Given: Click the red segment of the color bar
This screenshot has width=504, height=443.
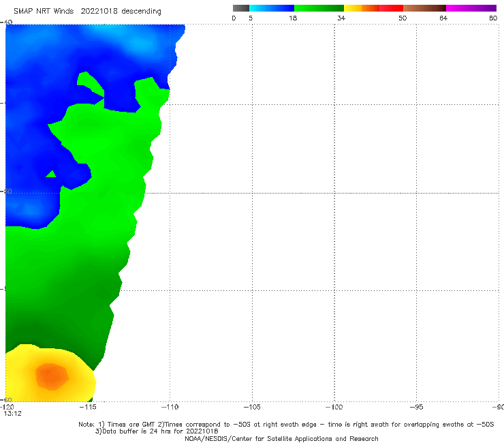Looking at the screenshot, I should point(391,8).
